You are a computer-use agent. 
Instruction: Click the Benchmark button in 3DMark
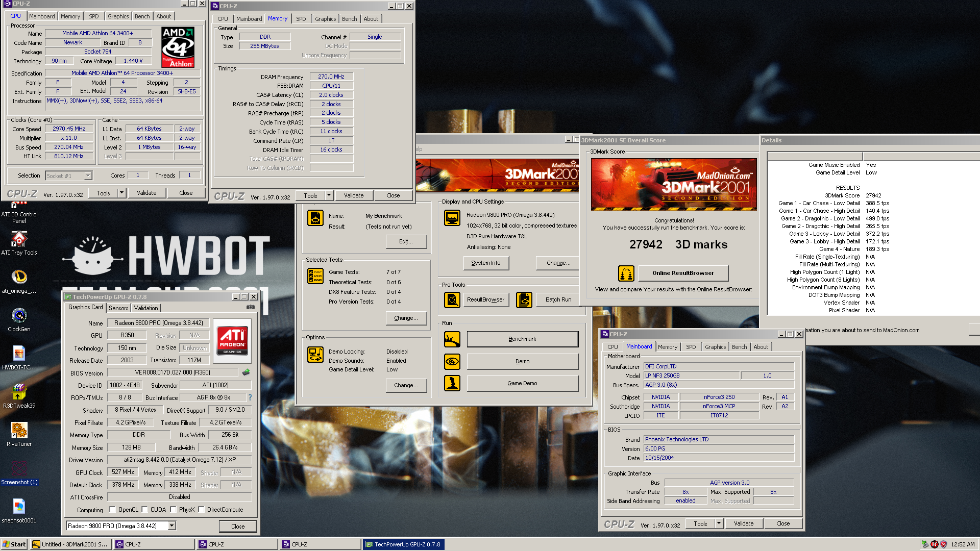pos(522,339)
